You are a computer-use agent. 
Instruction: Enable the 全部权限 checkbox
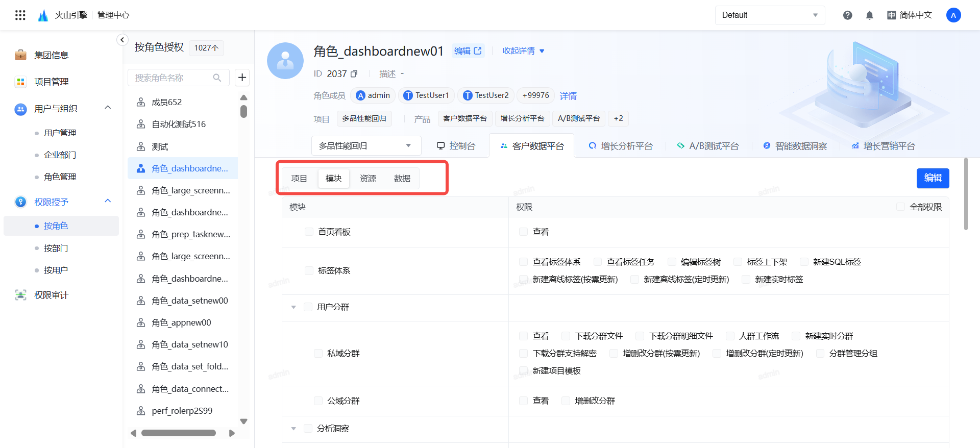(900, 207)
